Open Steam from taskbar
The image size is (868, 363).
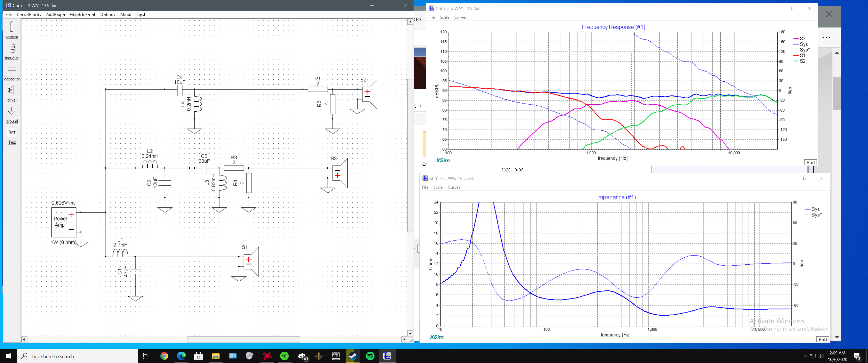coord(353,356)
